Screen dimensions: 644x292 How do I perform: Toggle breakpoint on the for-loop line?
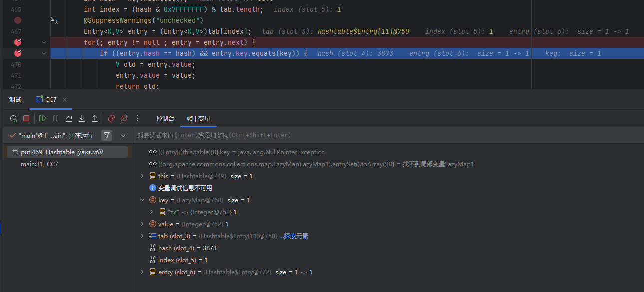[18, 42]
